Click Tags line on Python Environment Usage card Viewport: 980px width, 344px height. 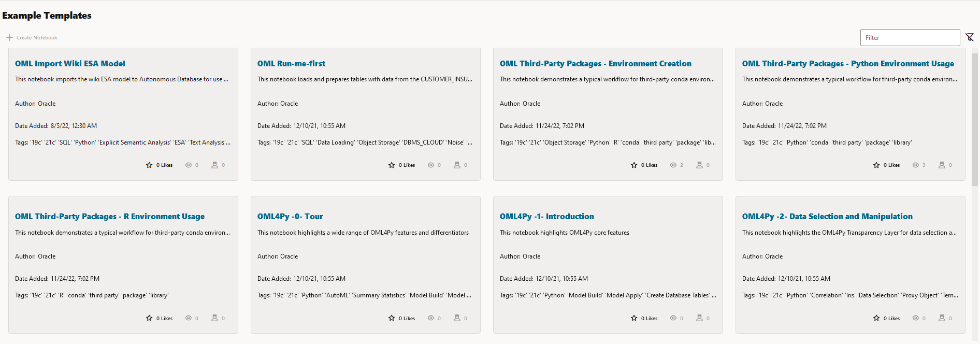pos(827,142)
